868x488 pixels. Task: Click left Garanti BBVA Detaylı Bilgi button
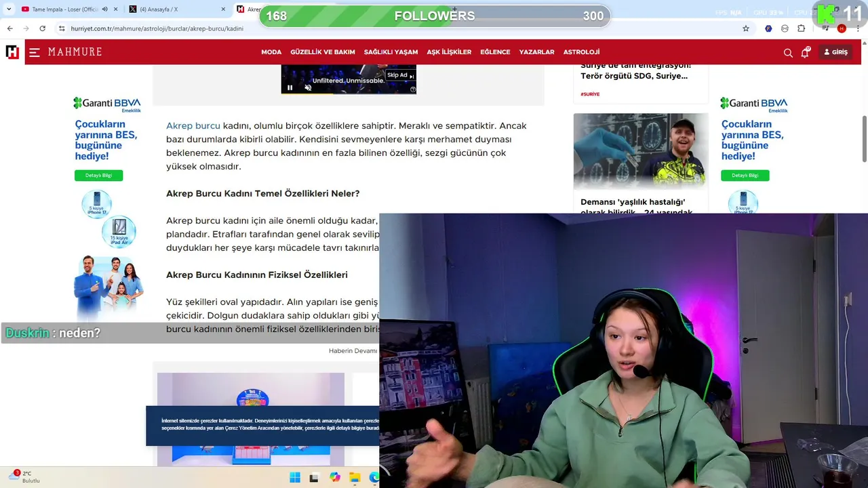[x=98, y=176]
